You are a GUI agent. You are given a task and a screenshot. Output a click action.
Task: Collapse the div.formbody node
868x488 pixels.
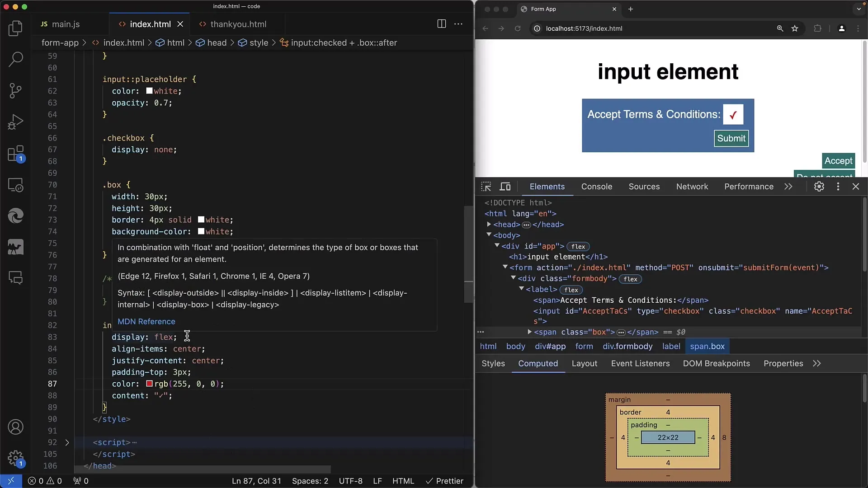513,278
